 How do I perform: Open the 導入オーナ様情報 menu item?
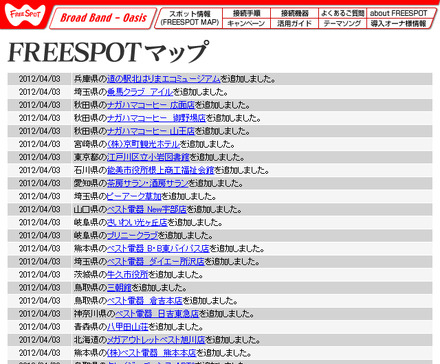(x=399, y=24)
